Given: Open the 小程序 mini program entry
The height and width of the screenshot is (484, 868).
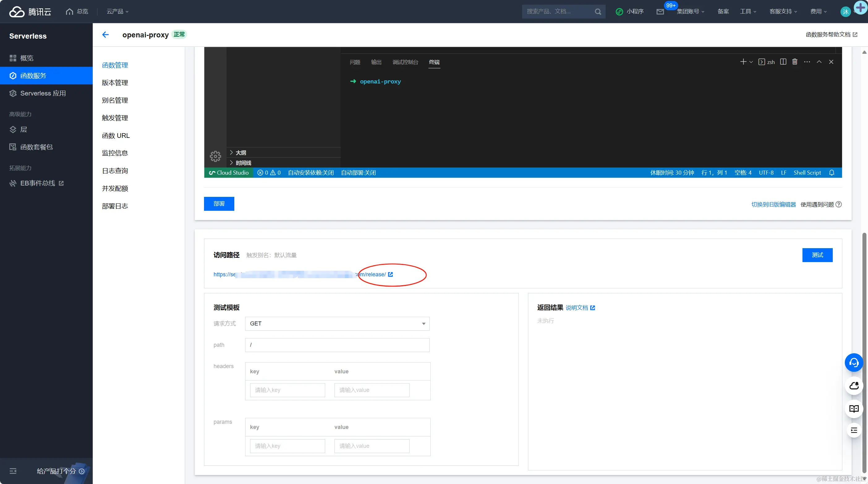Looking at the screenshot, I should (630, 11).
